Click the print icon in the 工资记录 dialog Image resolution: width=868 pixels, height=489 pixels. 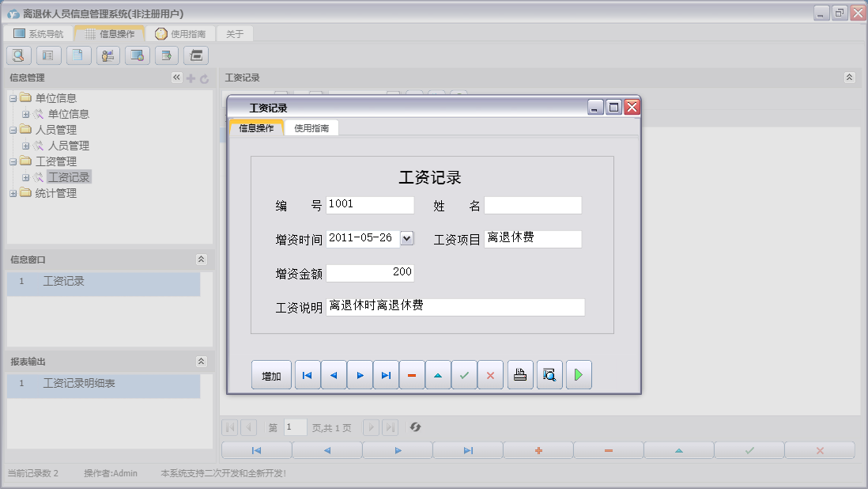click(519, 376)
